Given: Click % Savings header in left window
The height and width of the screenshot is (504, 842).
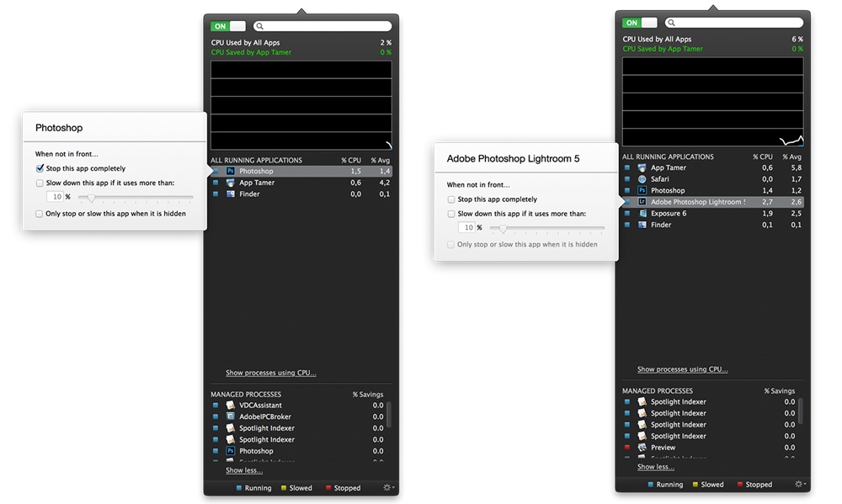Looking at the screenshot, I should point(368,394).
